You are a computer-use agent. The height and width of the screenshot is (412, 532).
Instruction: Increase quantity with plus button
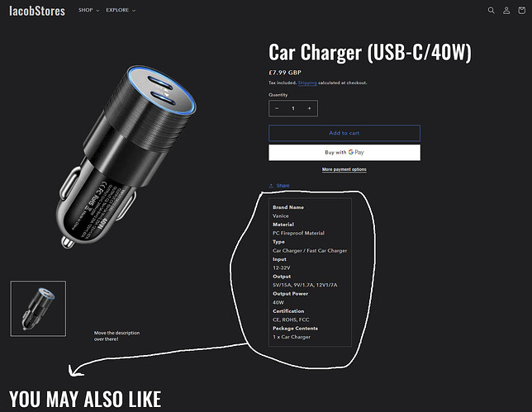click(x=309, y=108)
